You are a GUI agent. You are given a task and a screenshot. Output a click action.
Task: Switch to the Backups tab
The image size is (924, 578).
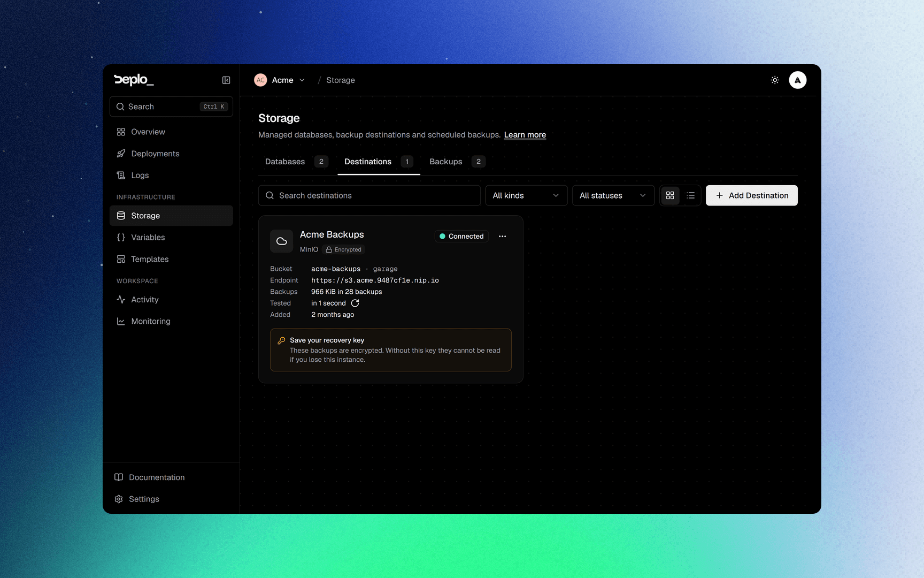457,162
